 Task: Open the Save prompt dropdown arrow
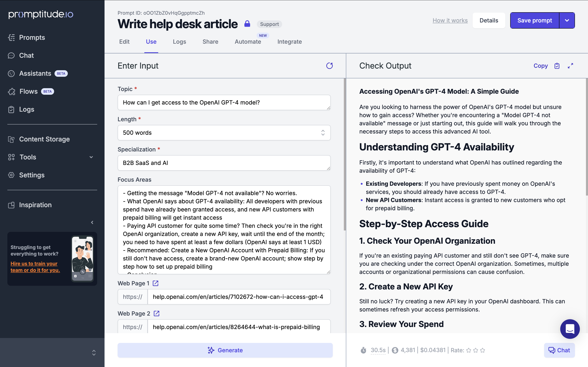[567, 20]
